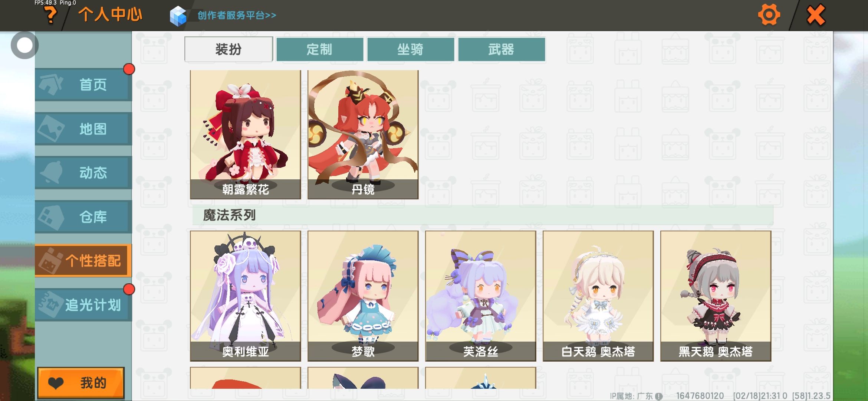
Task: Switch to the 武器 tab
Action: point(502,49)
